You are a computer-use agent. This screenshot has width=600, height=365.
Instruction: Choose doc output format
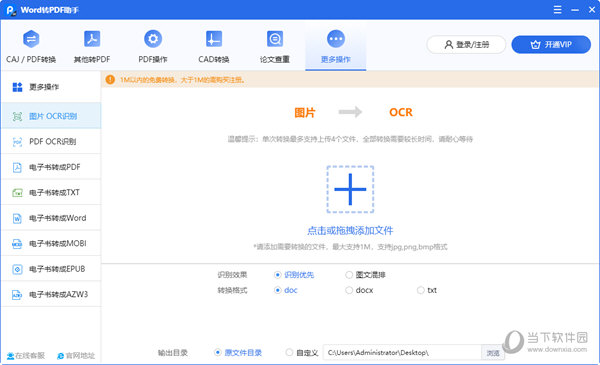[285, 290]
